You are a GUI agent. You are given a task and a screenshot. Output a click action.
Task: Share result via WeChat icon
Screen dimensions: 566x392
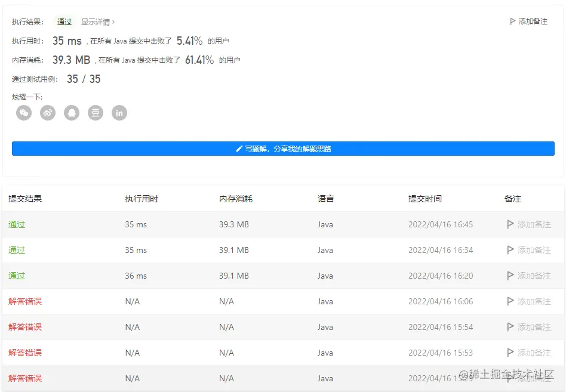tap(24, 113)
